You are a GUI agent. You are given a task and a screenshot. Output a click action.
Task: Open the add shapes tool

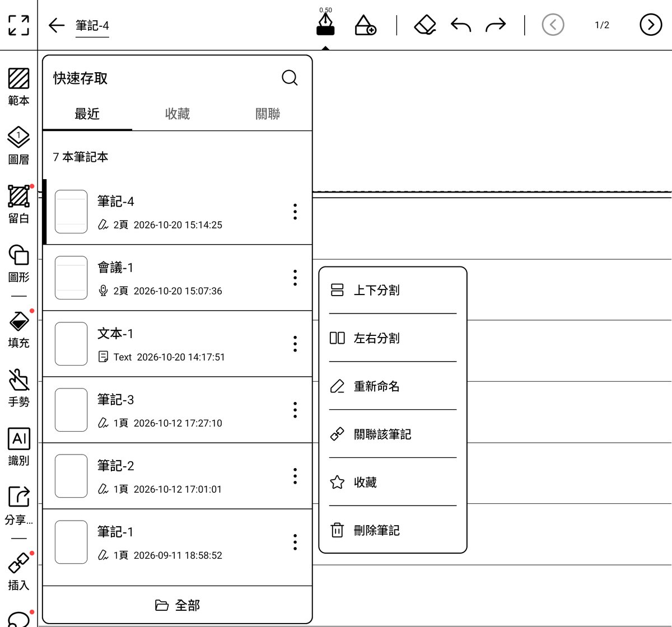pyautogui.click(x=365, y=25)
